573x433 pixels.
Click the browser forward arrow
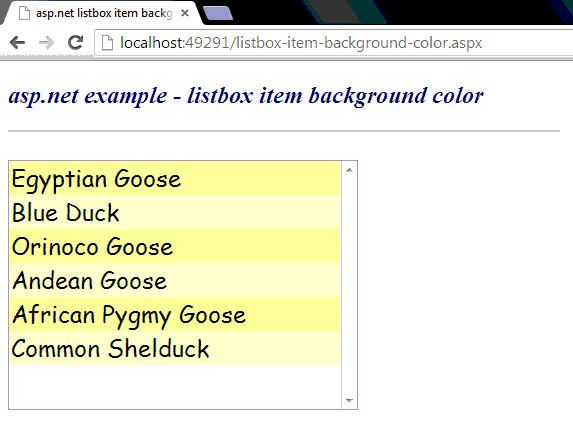pyautogui.click(x=46, y=43)
